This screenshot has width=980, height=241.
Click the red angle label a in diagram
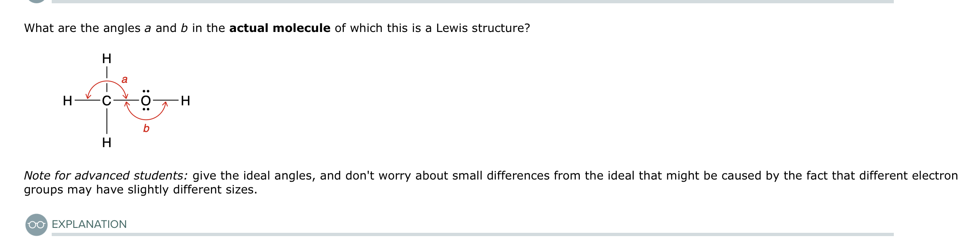(x=124, y=80)
